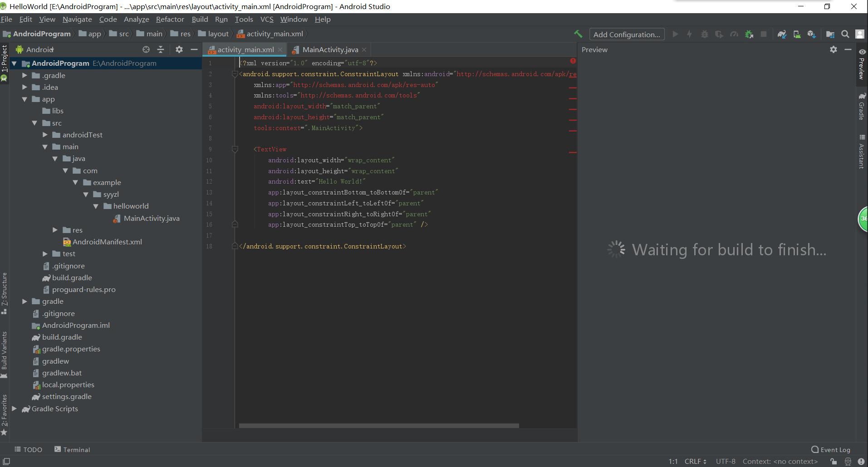Toggle the Preview side tab
Viewport: 868px width, 467px height.
pos(862,64)
